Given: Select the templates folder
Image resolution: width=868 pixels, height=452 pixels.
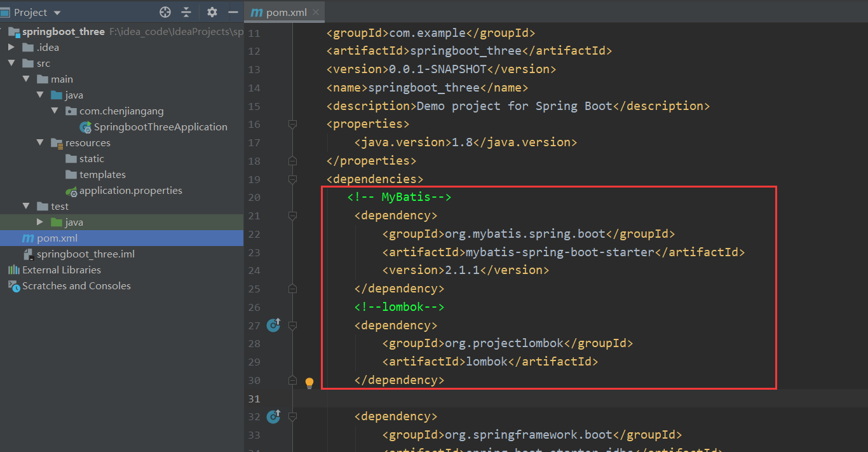Looking at the screenshot, I should pos(102,175).
